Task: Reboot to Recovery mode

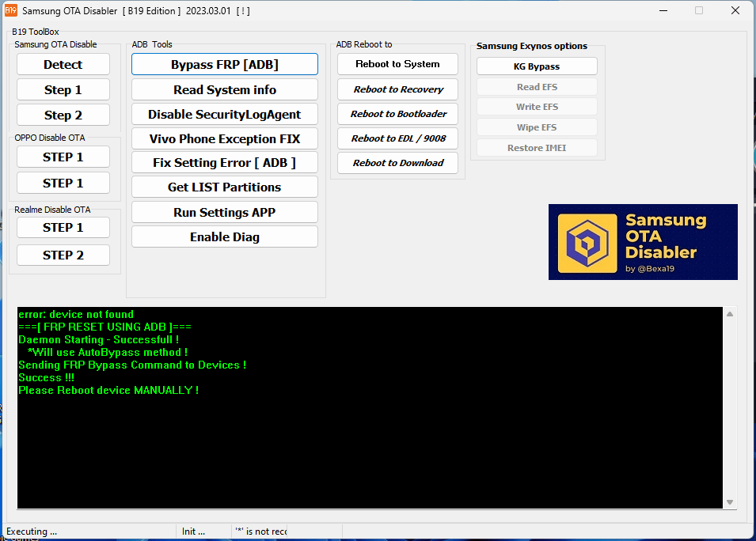Action: 397,89
